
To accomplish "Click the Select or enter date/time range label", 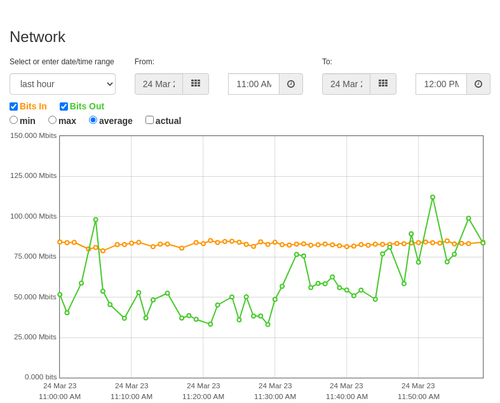I will [x=62, y=62].
